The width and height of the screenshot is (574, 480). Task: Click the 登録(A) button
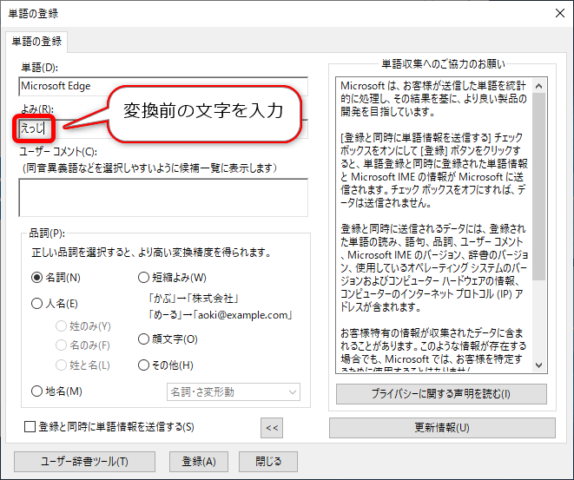coord(199,461)
